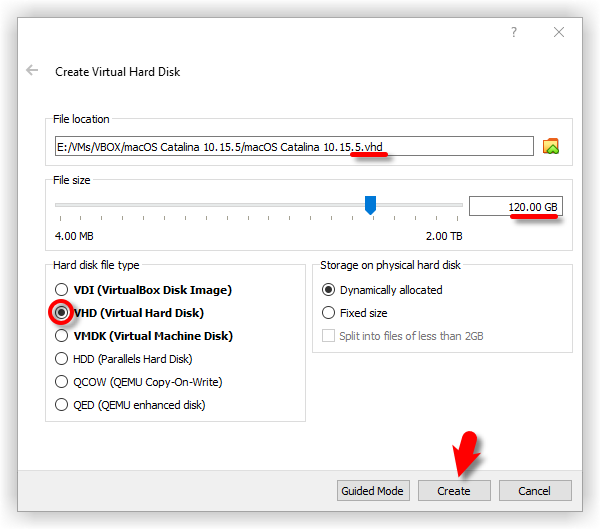Select HDD (Parallels Hard Disk) option

click(x=63, y=359)
